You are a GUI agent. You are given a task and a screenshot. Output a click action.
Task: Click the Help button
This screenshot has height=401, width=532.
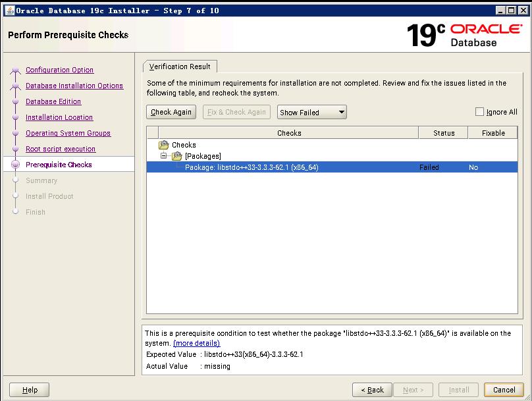(x=29, y=390)
